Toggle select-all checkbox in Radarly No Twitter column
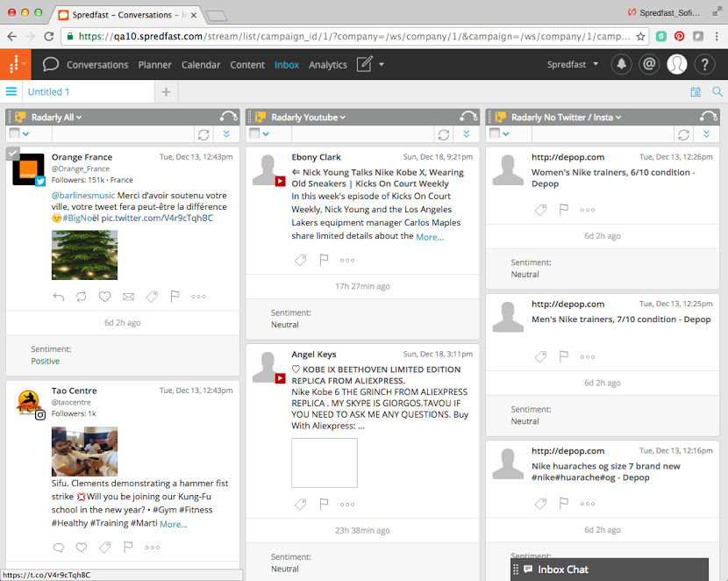 (x=494, y=133)
